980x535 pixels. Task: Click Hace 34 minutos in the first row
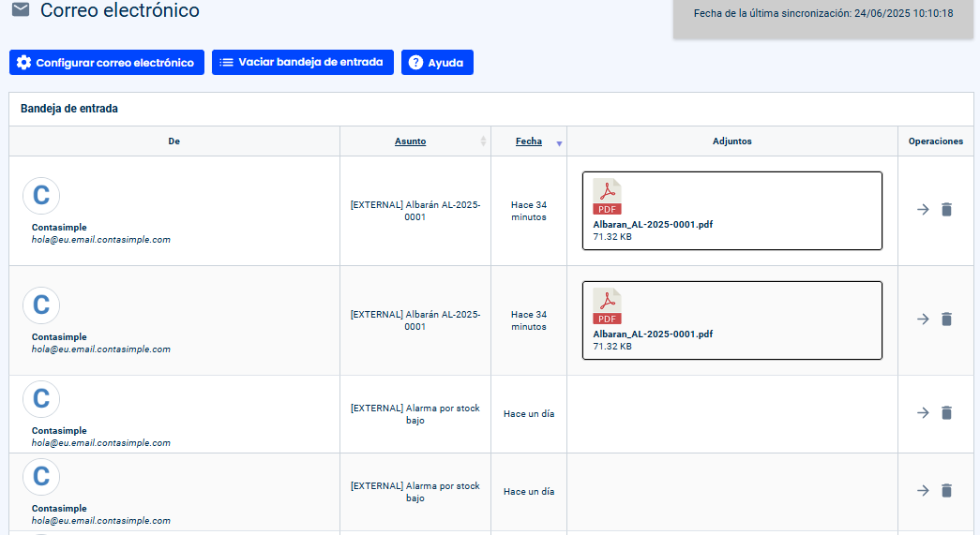tap(529, 211)
